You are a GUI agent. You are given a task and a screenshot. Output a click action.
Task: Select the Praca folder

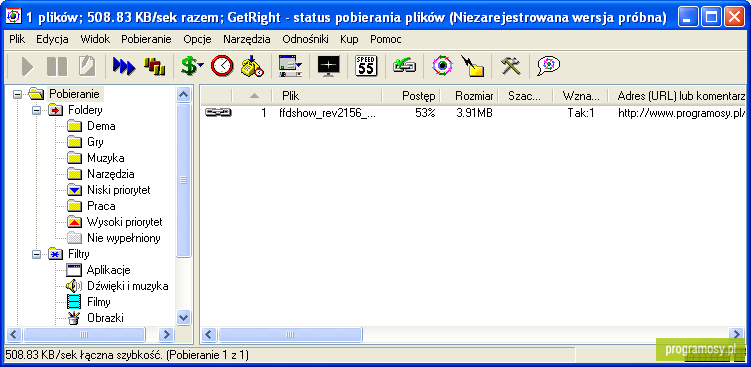(101, 206)
